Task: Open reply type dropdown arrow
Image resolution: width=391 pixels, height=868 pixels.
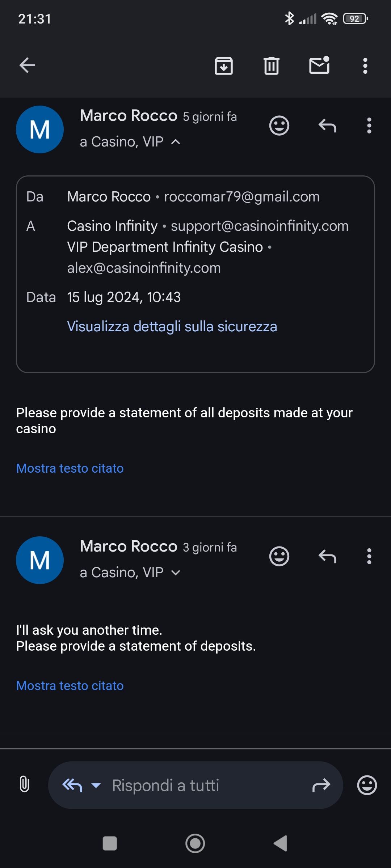Action: point(96,785)
